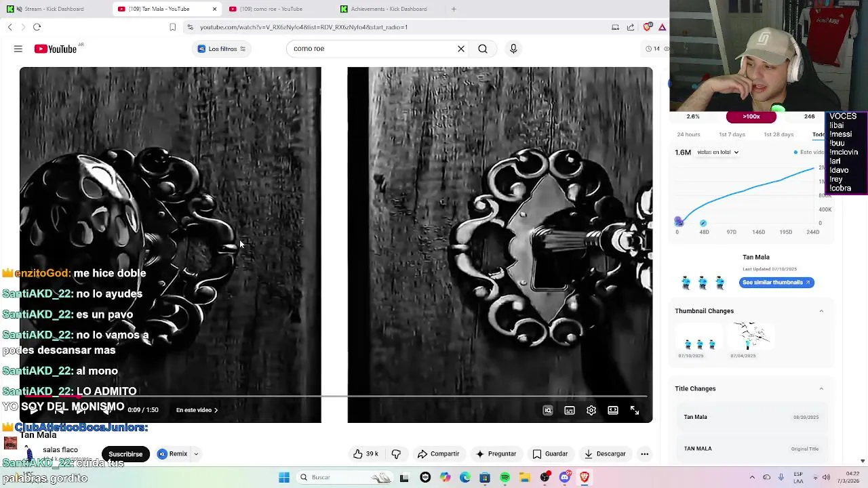
Task: Close the Tan Mala YouTube tab
Action: (x=214, y=9)
